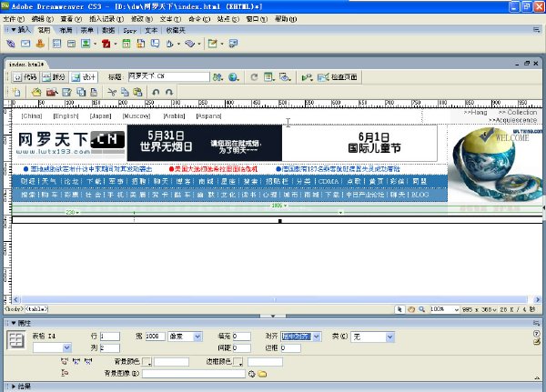The height and width of the screenshot is (392, 546).
Task: Click the Clear Column Widths icon
Action: 65,361
